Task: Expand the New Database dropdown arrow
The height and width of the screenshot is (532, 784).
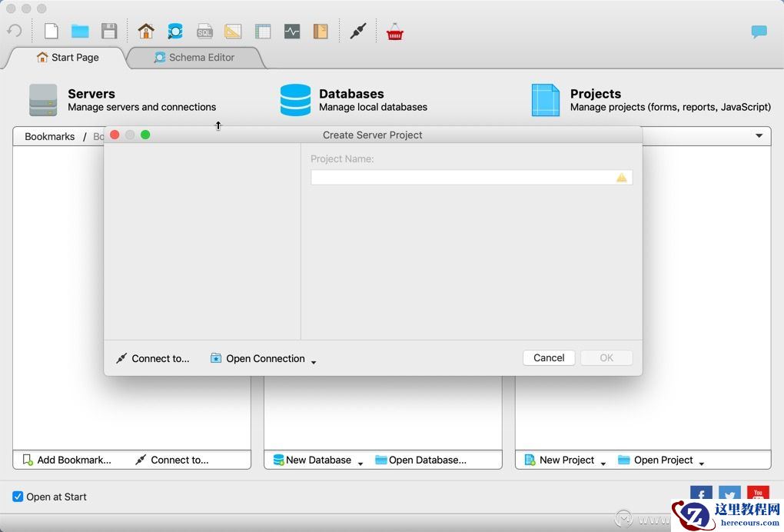Action: [360, 464]
